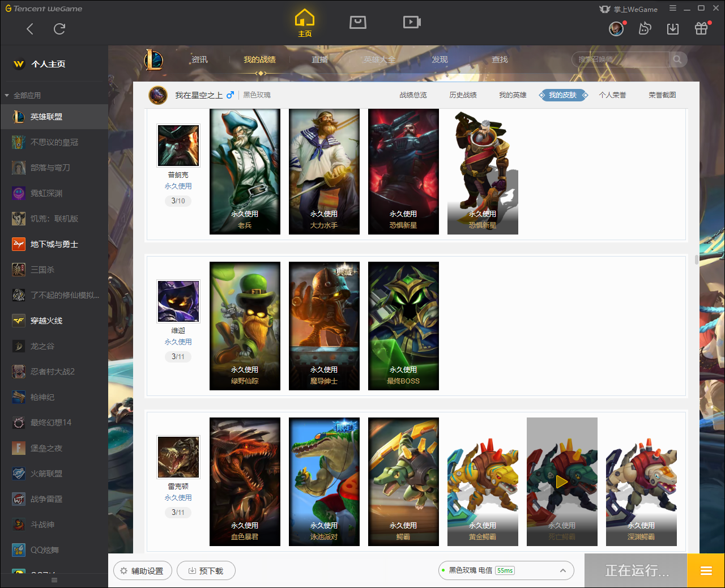
Task: Open the 大力水手 skin card
Action: 324,172
